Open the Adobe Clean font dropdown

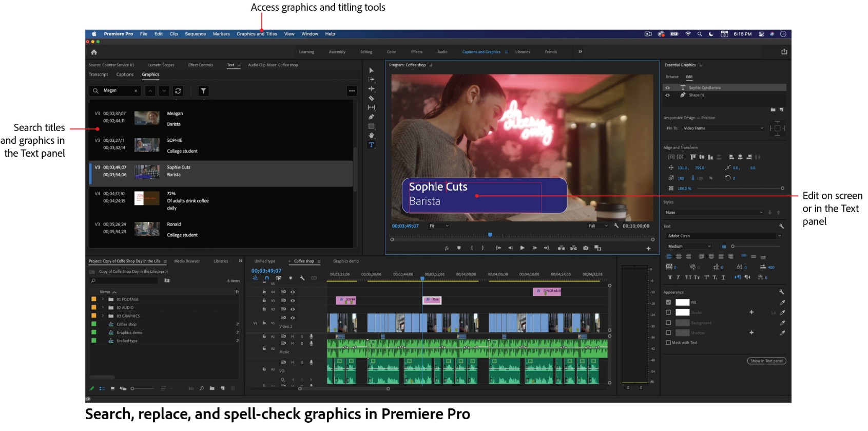[724, 236]
